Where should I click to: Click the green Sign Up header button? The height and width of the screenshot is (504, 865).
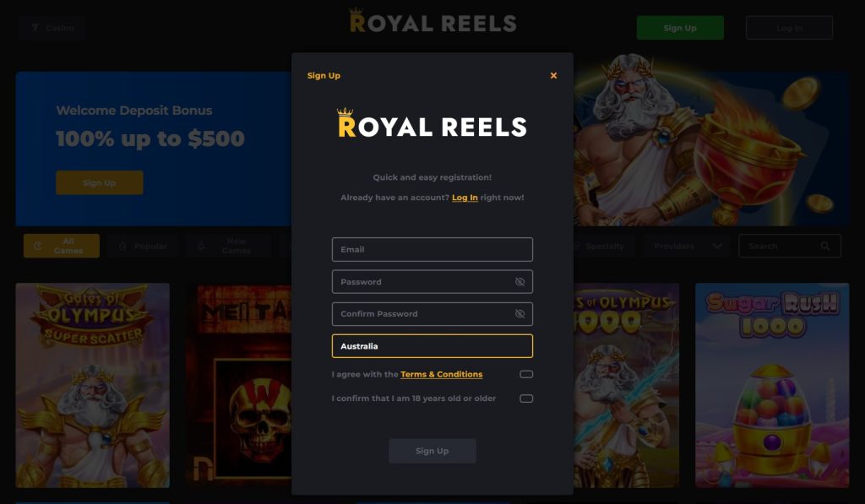[x=680, y=28]
